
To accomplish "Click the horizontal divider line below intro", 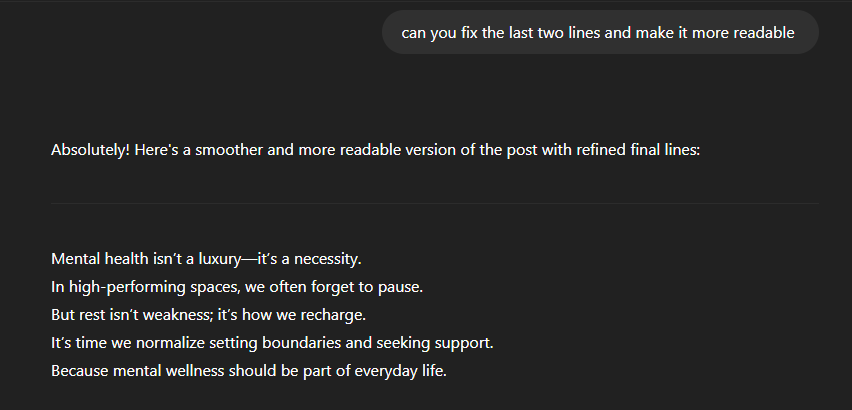I will [435, 203].
